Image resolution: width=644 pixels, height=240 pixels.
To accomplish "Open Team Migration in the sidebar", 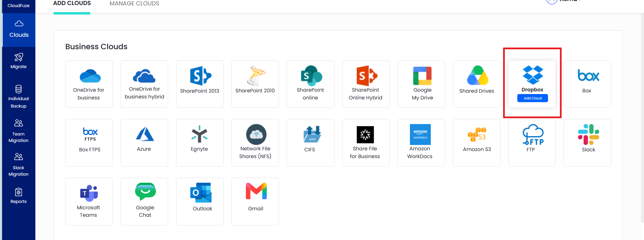I will click(19, 131).
